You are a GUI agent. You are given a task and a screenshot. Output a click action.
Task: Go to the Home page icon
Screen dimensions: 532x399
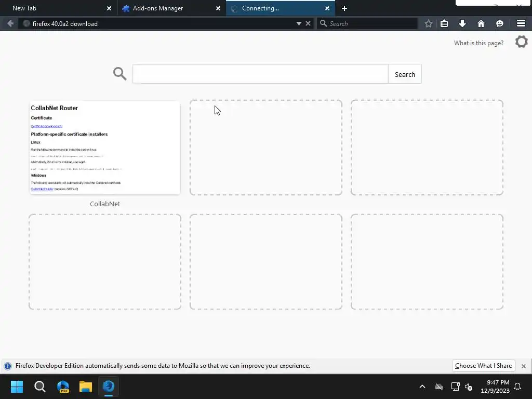tap(481, 23)
